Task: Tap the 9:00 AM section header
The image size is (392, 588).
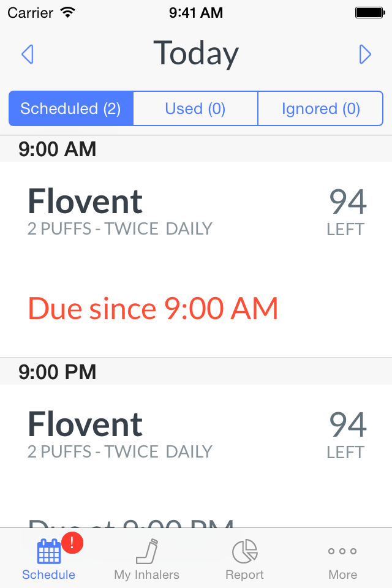Action: (x=196, y=148)
